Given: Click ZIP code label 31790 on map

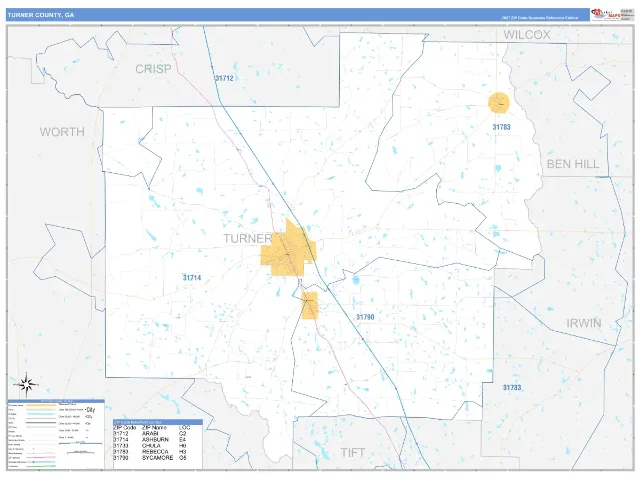Looking at the screenshot, I should 365,317.
